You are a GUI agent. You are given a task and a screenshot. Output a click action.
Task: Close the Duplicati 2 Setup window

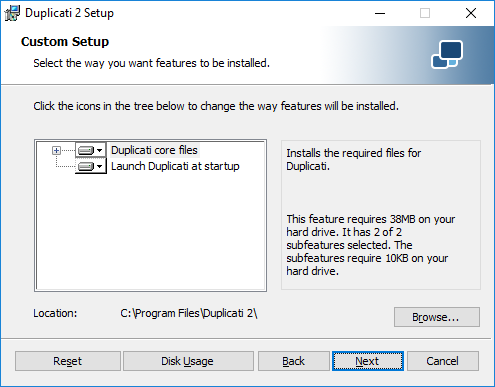471,13
